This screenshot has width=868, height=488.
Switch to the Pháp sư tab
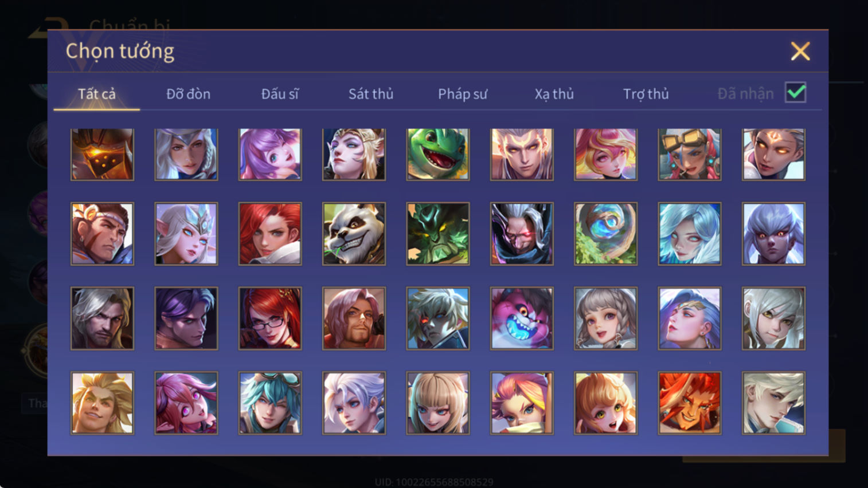[463, 94]
